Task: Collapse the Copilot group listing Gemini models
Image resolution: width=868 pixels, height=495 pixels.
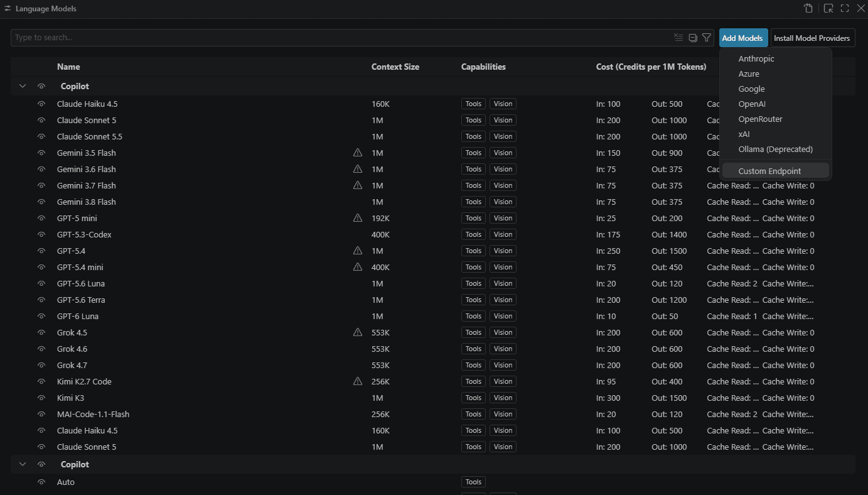Action: pyautogui.click(x=23, y=86)
